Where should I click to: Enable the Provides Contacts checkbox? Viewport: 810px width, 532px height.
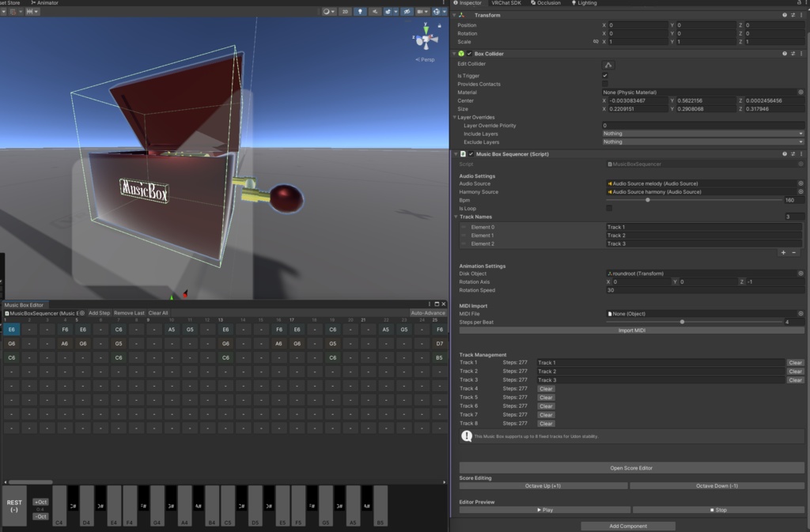coord(605,84)
